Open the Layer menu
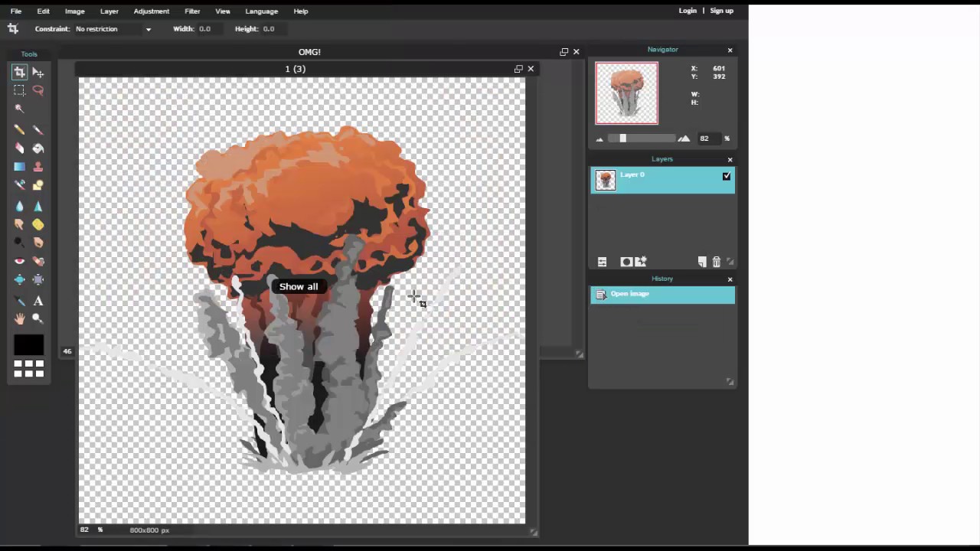This screenshot has height=551, width=980. click(109, 11)
